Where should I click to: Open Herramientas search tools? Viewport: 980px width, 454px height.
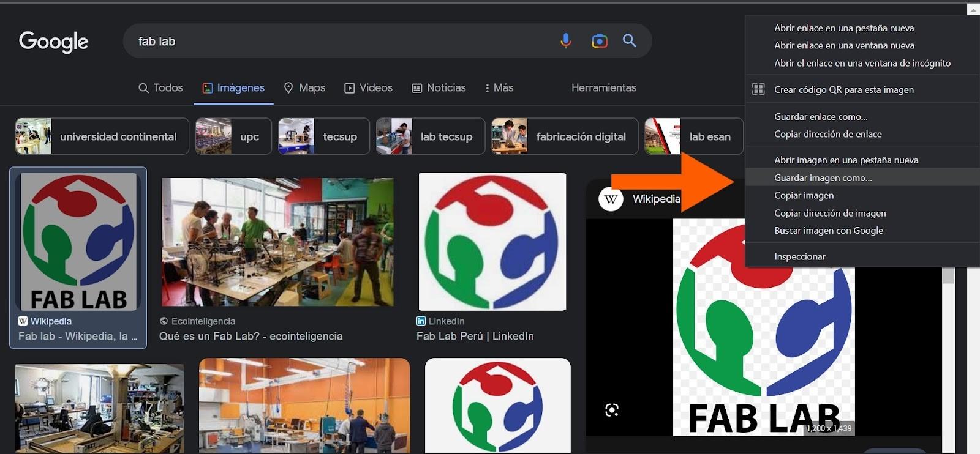(x=604, y=88)
